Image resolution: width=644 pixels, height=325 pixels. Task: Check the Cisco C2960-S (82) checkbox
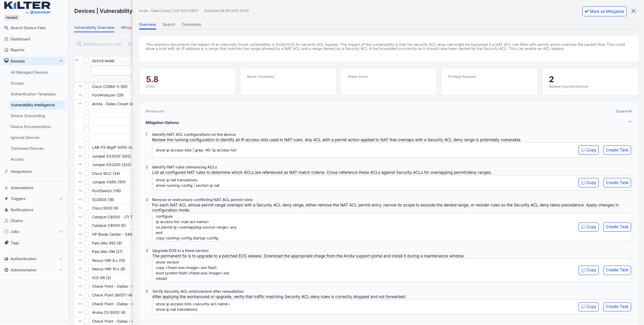[86, 87]
